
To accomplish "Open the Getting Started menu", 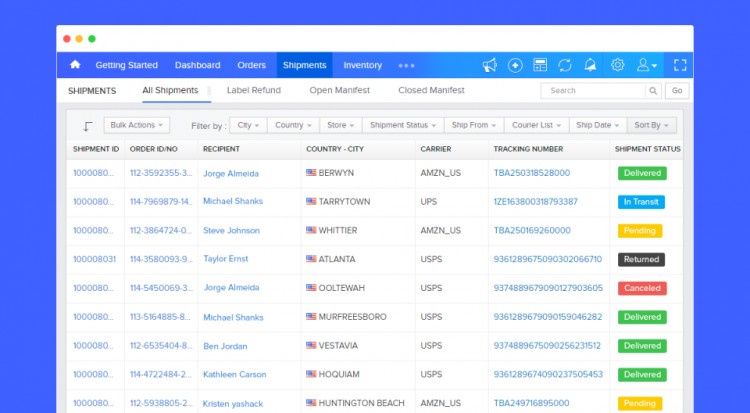I will (126, 65).
